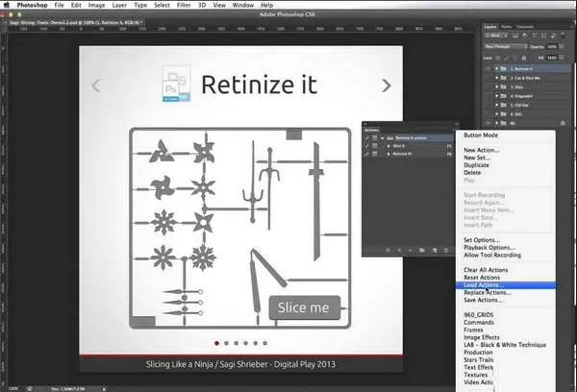Show the 5. CSS Hat layer group
Screen dimensions: 577x392
point(489,105)
